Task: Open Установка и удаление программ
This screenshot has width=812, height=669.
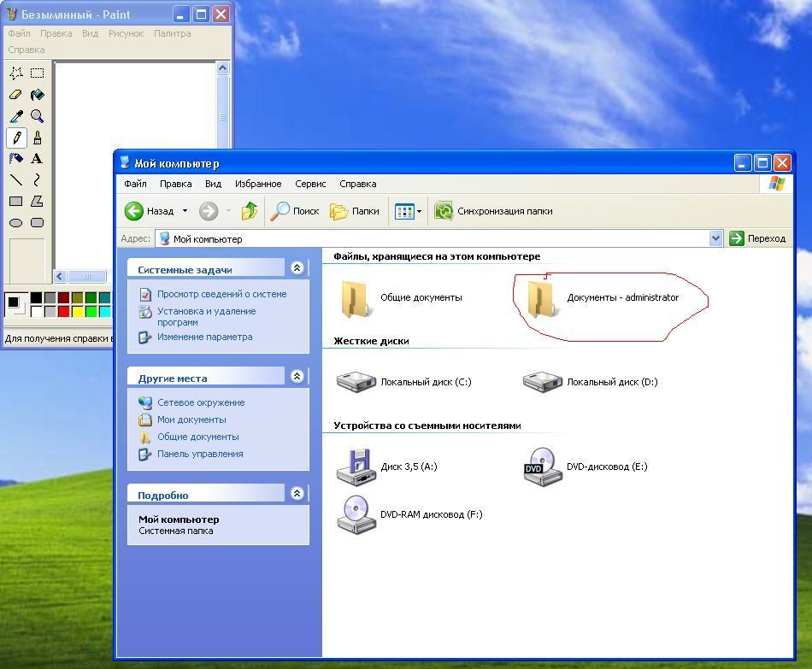Action: pyautogui.click(x=207, y=316)
